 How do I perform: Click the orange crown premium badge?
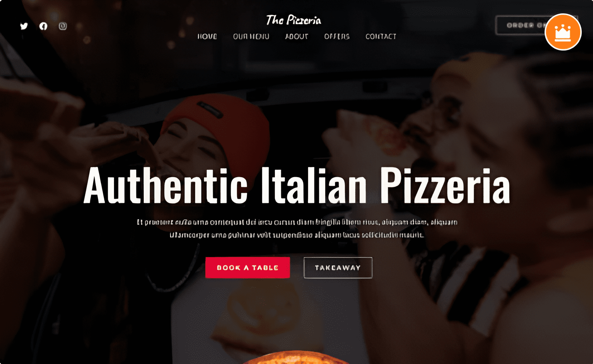point(563,32)
